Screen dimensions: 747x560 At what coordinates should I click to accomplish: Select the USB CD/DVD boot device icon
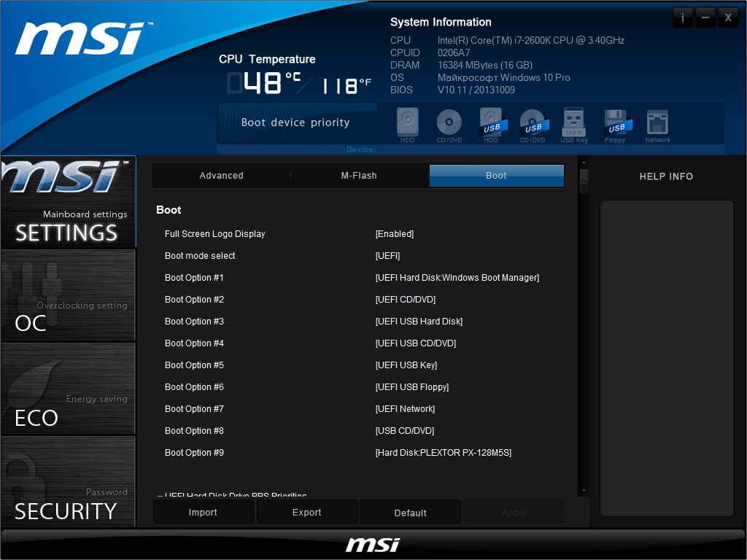coord(533,125)
